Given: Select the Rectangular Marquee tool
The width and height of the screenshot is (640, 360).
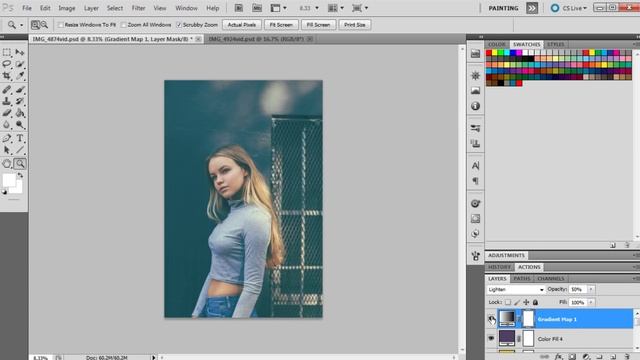Looking at the screenshot, I should pos(7,52).
